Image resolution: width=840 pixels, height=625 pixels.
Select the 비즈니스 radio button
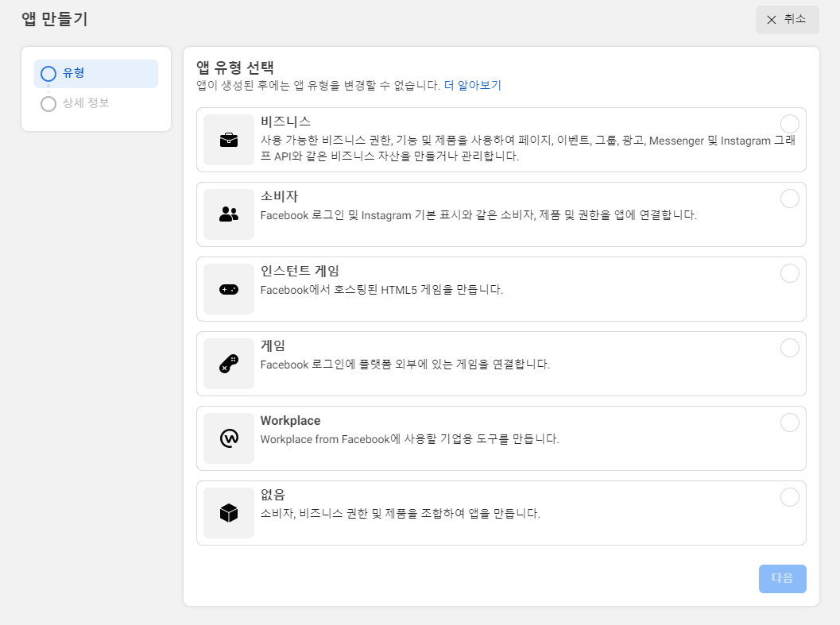[x=790, y=124]
